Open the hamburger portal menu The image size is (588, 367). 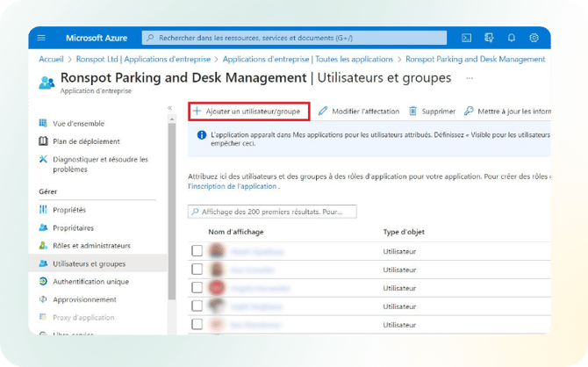(41, 38)
